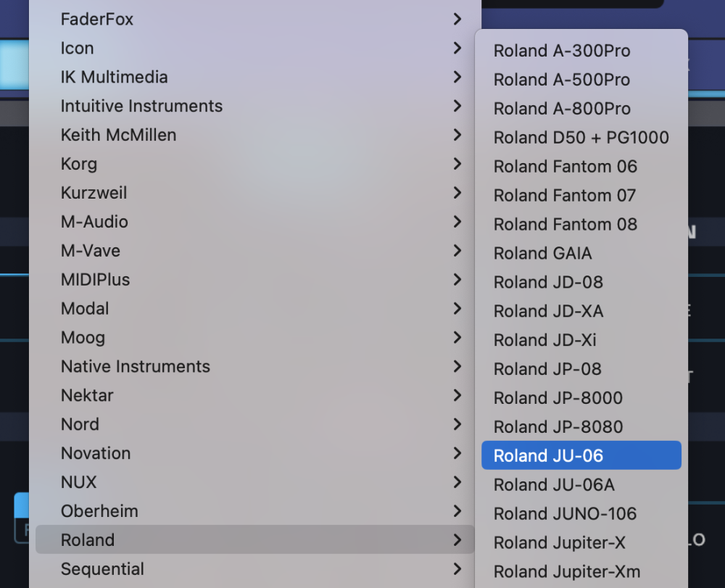Select Roland JD-Xi entry

point(544,340)
